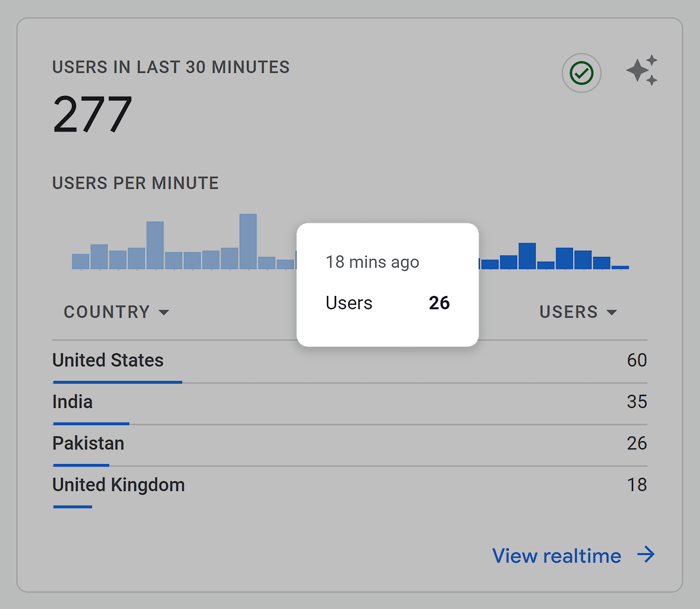Click the '18 mins ago' tooltip label
Image resolution: width=700 pixels, height=609 pixels.
372,262
